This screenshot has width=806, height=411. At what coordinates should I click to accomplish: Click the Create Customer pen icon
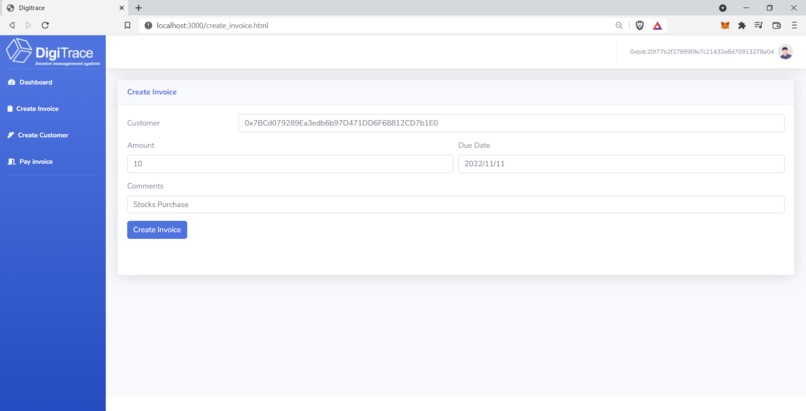click(11, 135)
